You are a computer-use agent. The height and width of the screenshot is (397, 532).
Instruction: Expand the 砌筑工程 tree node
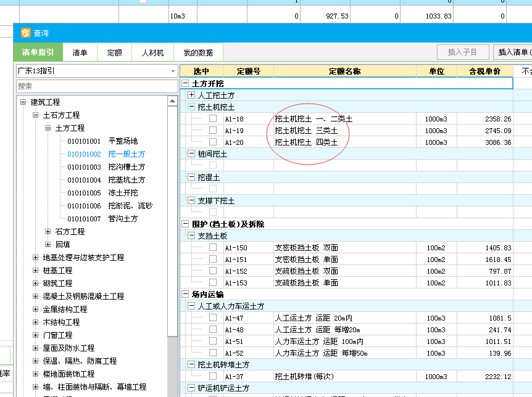tap(35, 283)
